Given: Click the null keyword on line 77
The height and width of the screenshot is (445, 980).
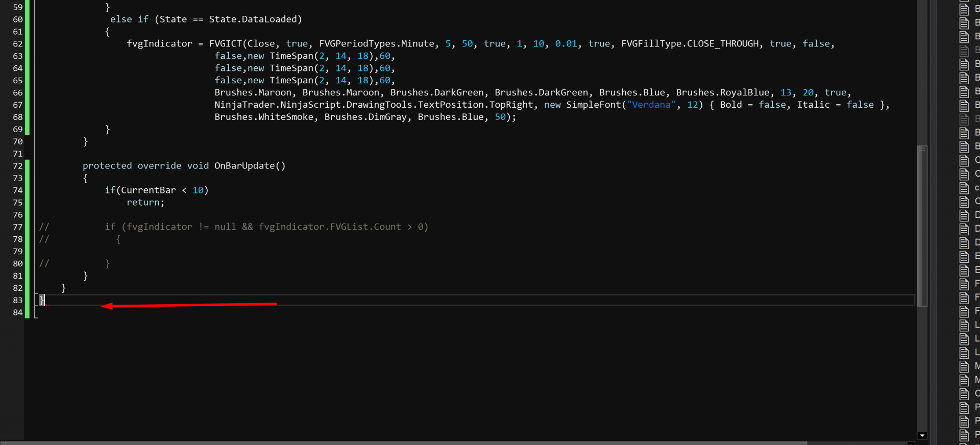Looking at the screenshot, I should (x=225, y=227).
